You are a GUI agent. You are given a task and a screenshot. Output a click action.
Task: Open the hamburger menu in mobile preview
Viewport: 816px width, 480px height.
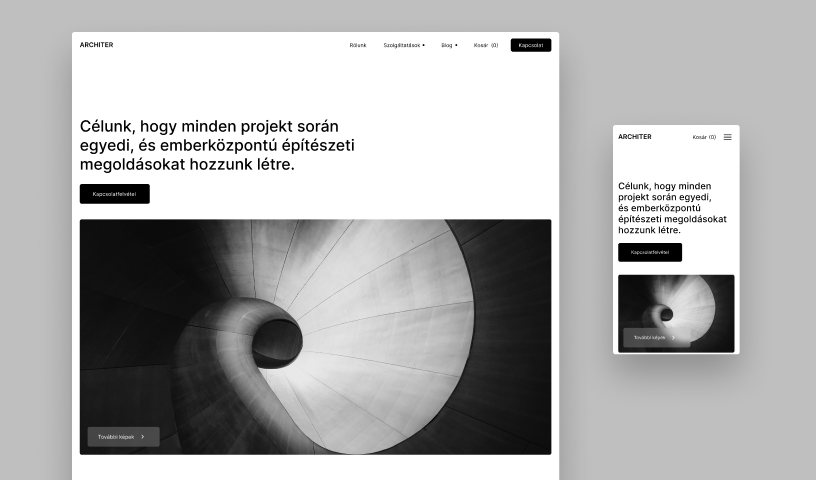(727, 137)
